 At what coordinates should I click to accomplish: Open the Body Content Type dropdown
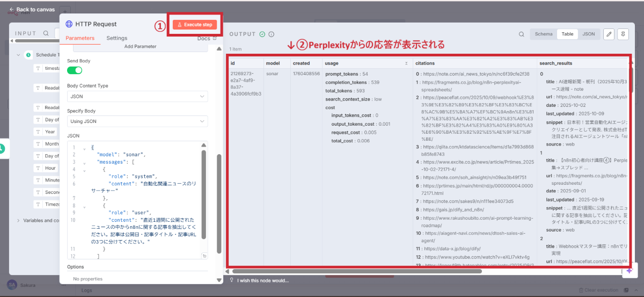[x=137, y=96]
